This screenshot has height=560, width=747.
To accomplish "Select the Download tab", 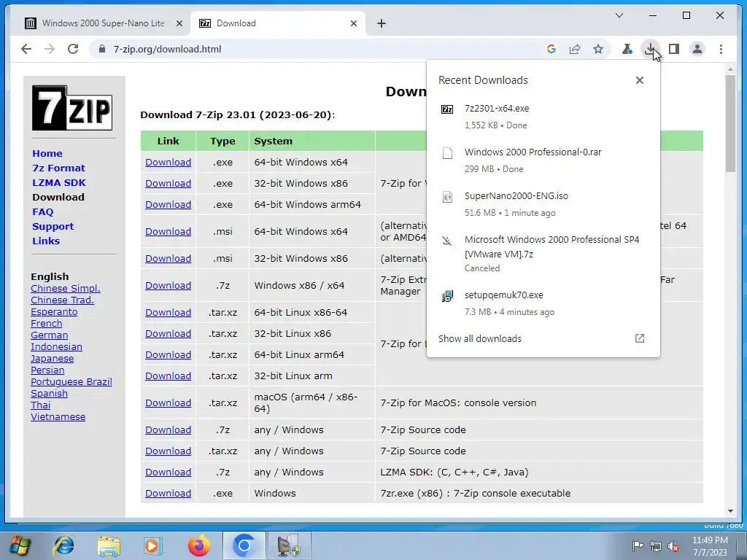I will pos(279,23).
